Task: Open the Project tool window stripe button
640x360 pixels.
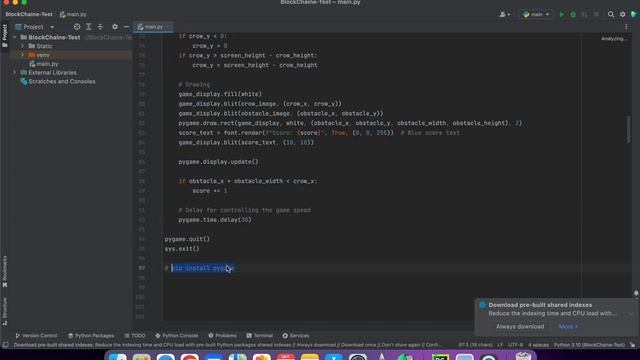Action: pos(4,36)
